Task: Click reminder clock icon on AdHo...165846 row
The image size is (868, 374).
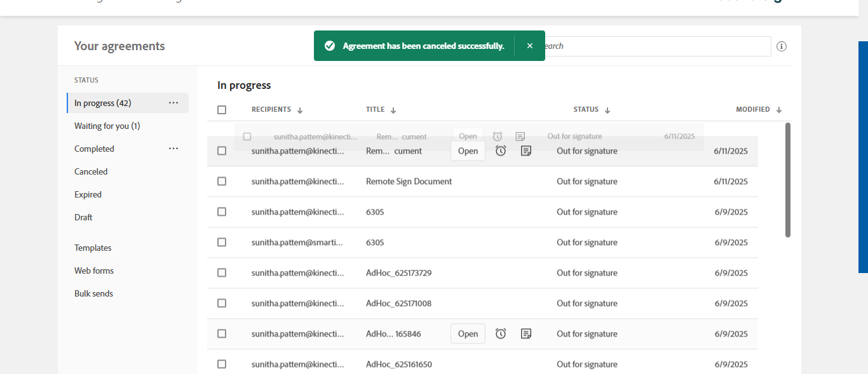Action: tap(501, 334)
